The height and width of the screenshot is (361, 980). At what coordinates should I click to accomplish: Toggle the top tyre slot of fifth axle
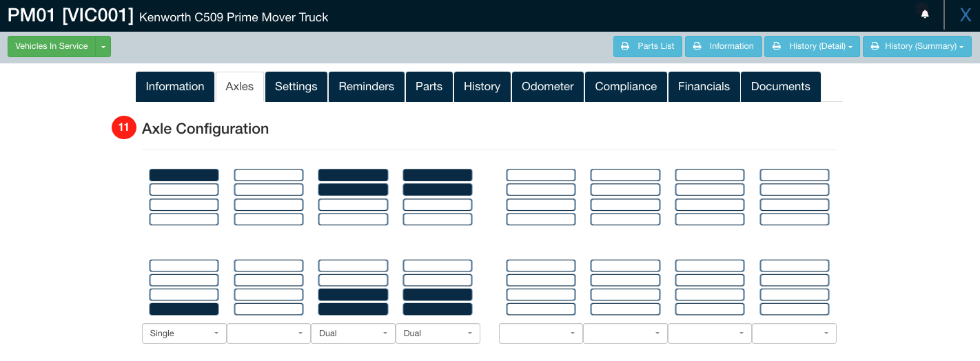point(541,175)
